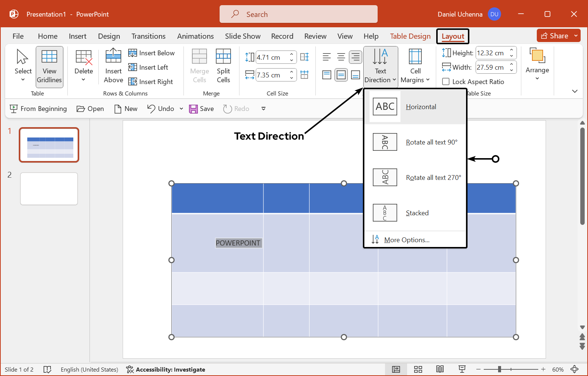The image size is (588, 376).
Task: Choose More Options in text direction menu
Action: pyautogui.click(x=407, y=240)
